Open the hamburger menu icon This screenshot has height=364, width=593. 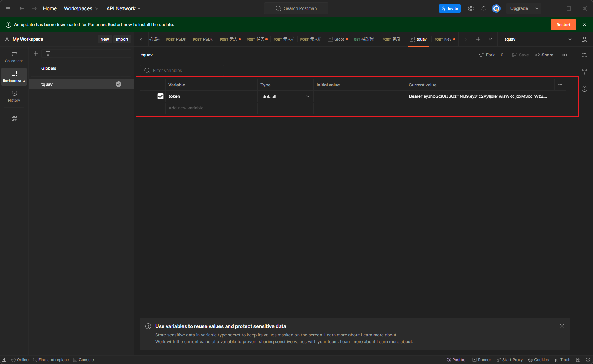(x=8, y=8)
